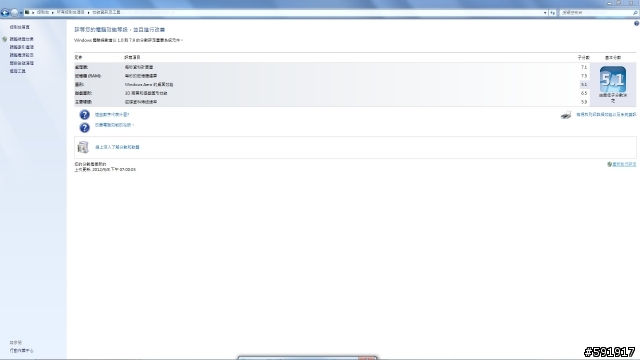This screenshot has height=360, width=640.
Task: Select the second breadcrumb segment, All Control Panel Items
Action: pos(70,13)
